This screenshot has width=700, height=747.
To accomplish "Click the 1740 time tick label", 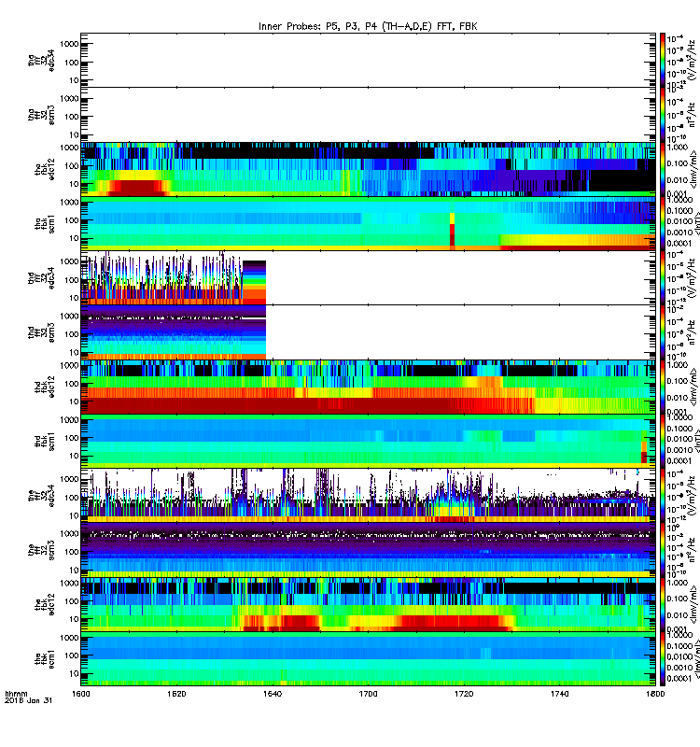I will (x=559, y=694).
